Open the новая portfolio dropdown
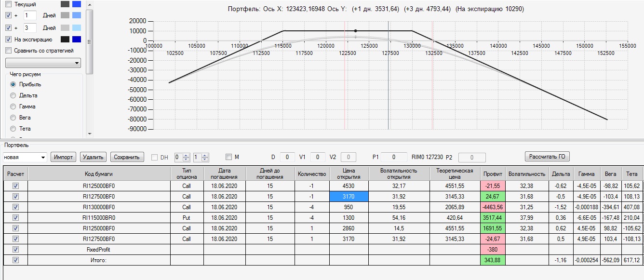Screen dimensions: 644x280 point(25,157)
